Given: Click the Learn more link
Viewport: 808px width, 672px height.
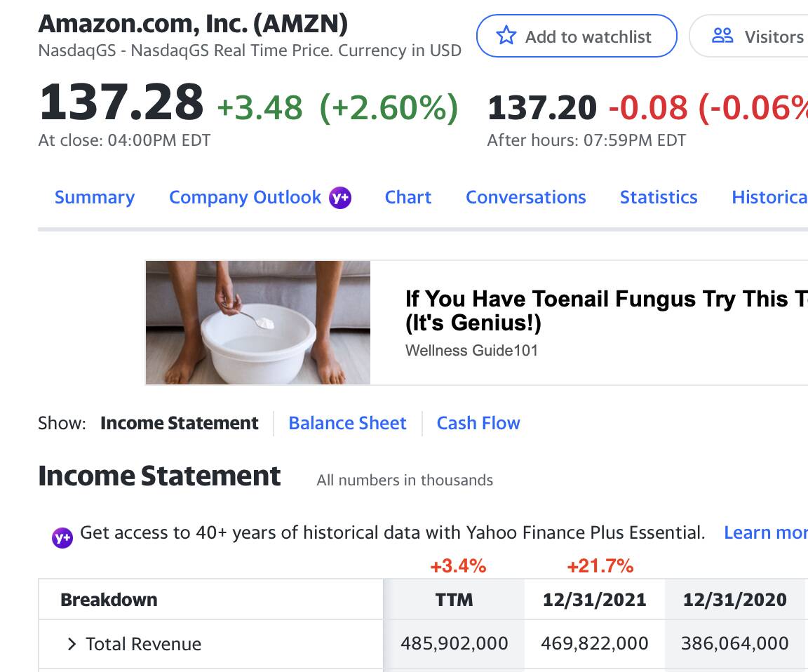Looking at the screenshot, I should tap(765, 533).
